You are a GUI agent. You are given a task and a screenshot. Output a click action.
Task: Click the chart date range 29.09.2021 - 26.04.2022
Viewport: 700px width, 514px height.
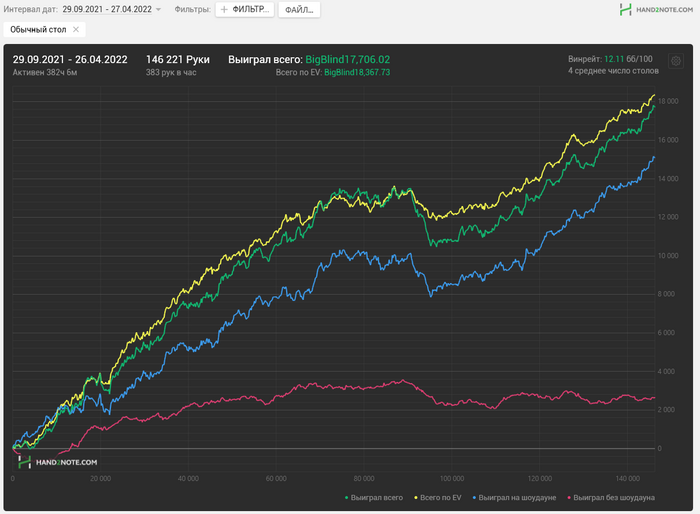pyautogui.click(x=70, y=59)
